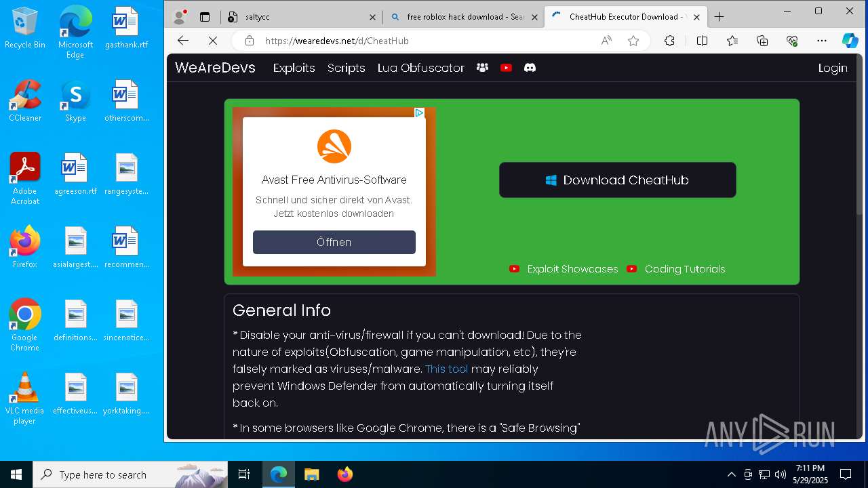Open Read aloud icon in address bar
This screenshot has height=488, width=868.
pyautogui.click(x=606, y=41)
